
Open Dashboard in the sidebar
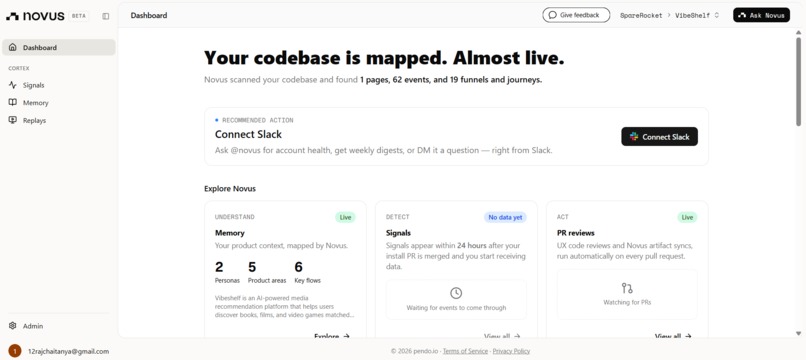[59, 47]
